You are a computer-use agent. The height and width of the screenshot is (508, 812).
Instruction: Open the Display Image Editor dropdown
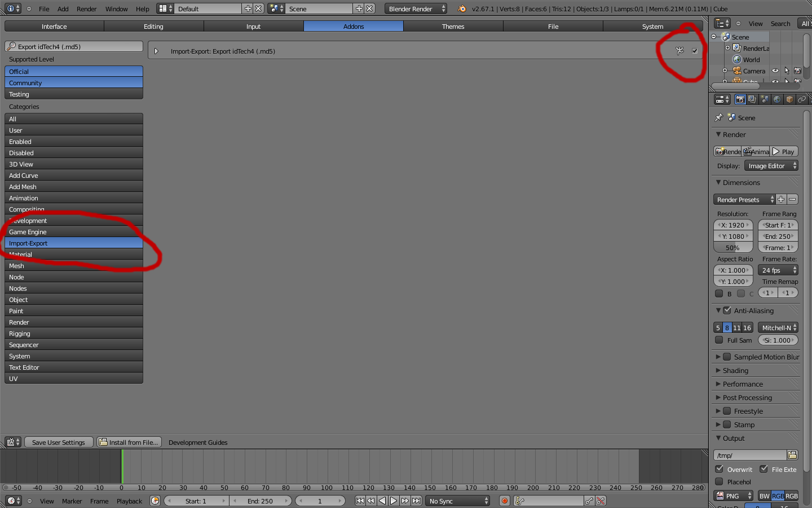pyautogui.click(x=771, y=165)
